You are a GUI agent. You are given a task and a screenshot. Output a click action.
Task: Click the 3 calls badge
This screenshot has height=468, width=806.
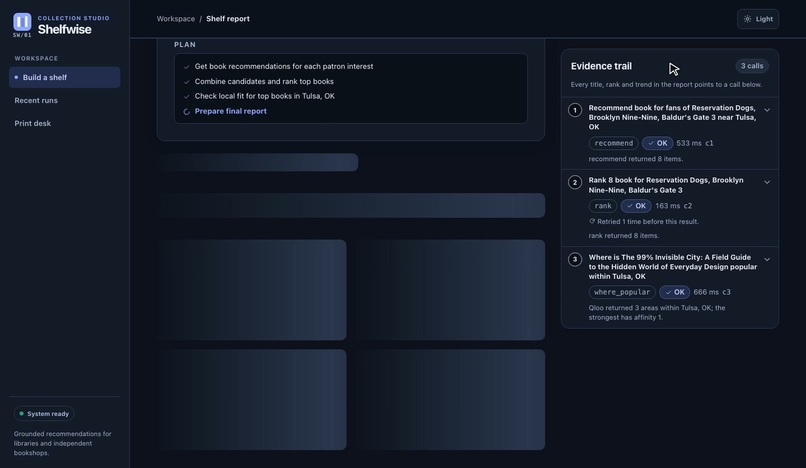[x=752, y=66]
